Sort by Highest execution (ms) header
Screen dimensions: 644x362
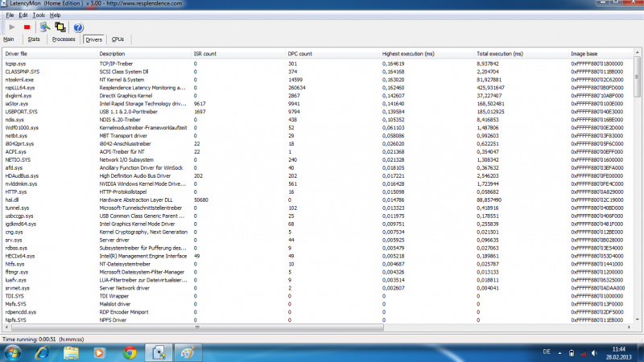(x=427, y=54)
